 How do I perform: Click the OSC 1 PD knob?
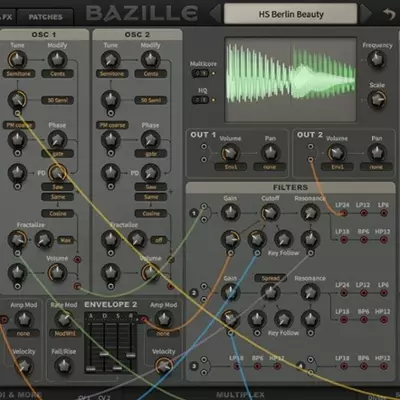(57, 173)
